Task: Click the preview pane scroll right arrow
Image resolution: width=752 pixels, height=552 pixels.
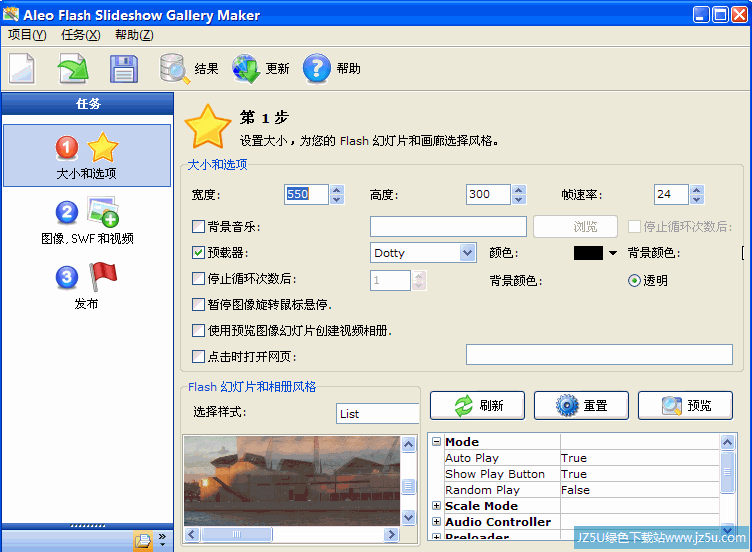Action: click(x=392, y=534)
